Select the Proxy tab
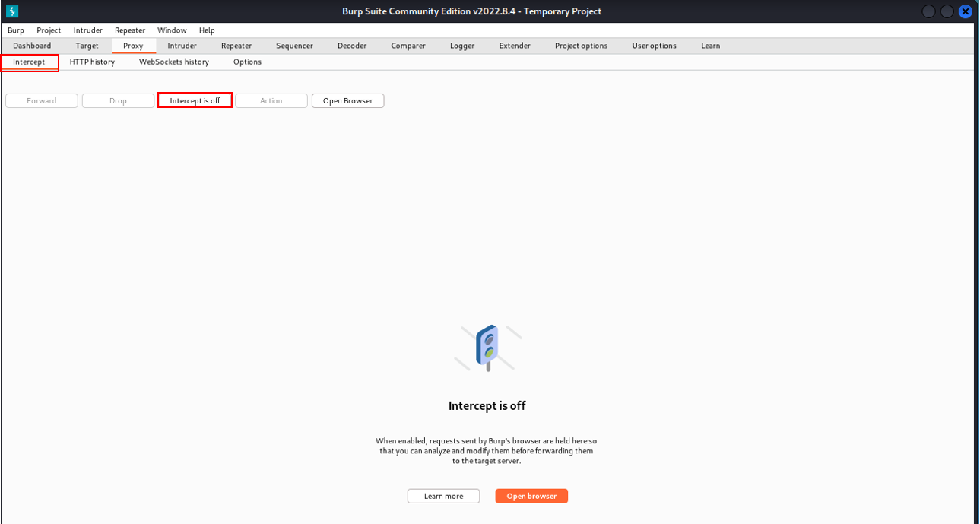 (x=133, y=46)
